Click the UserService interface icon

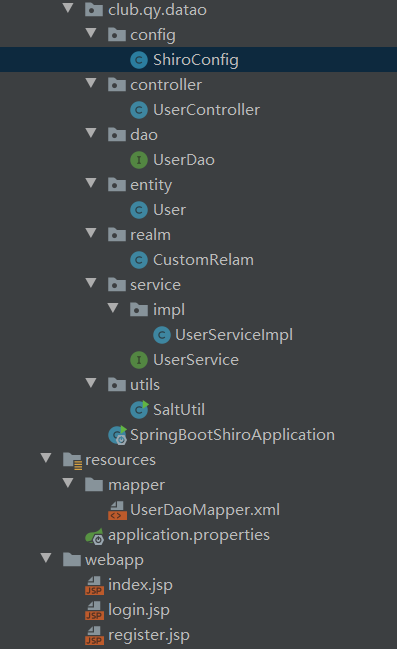pos(139,360)
